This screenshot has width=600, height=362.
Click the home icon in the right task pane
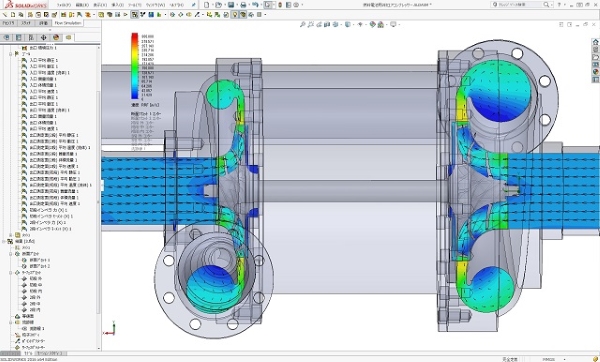(595, 42)
